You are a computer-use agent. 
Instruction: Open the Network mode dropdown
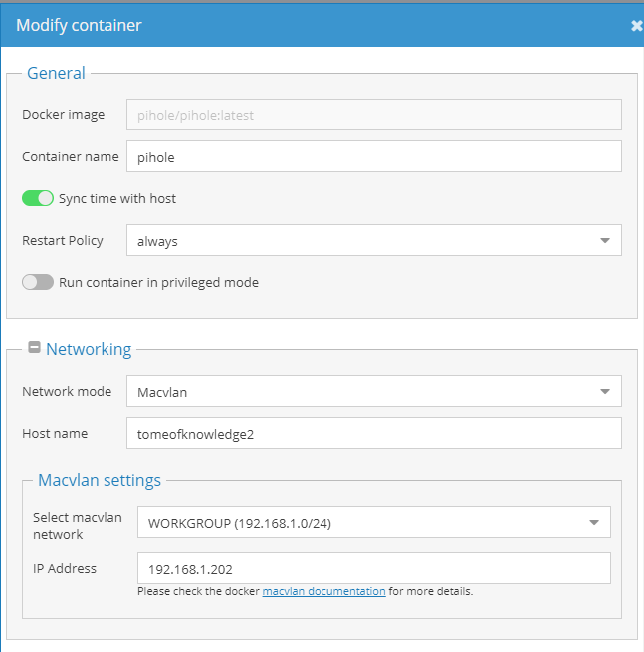pos(374,392)
